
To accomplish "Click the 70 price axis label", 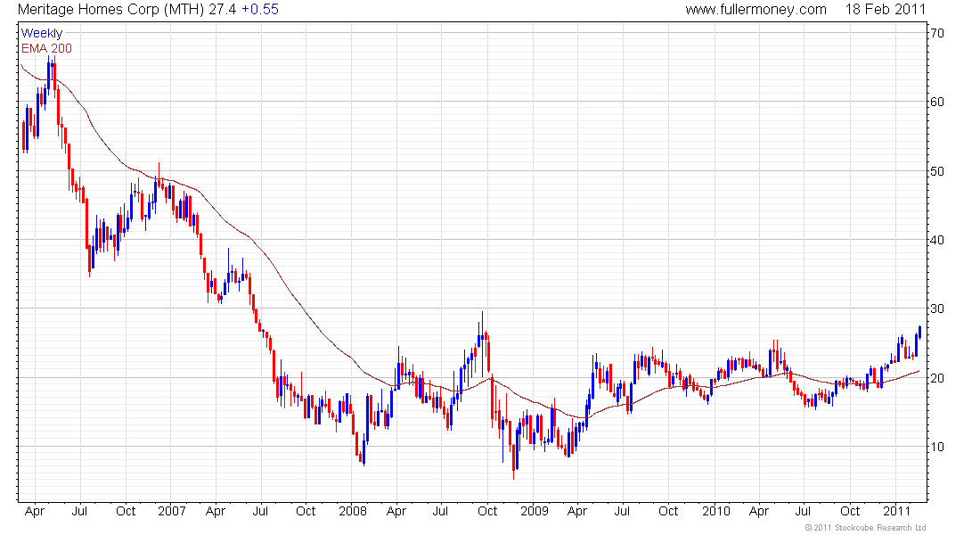I will (x=937, y=33).
